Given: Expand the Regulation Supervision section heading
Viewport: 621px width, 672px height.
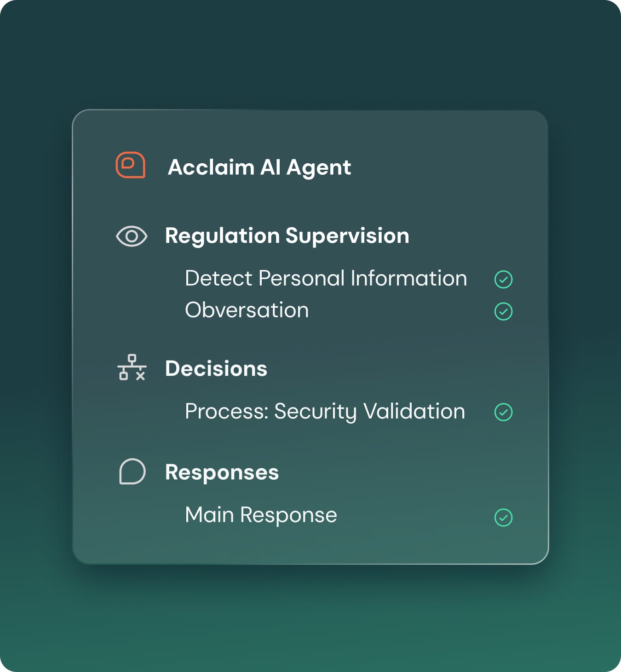Looking at the screenshot, I should click(287, 236).
